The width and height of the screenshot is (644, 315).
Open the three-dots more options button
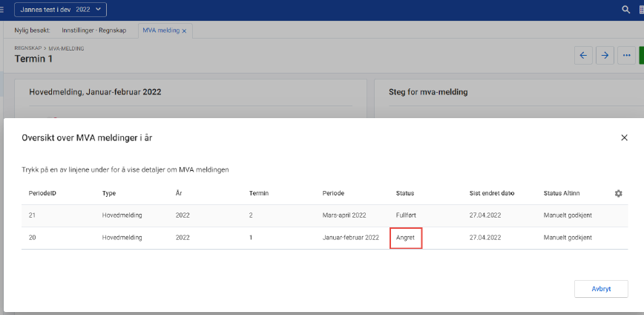(x=626, y=56)
